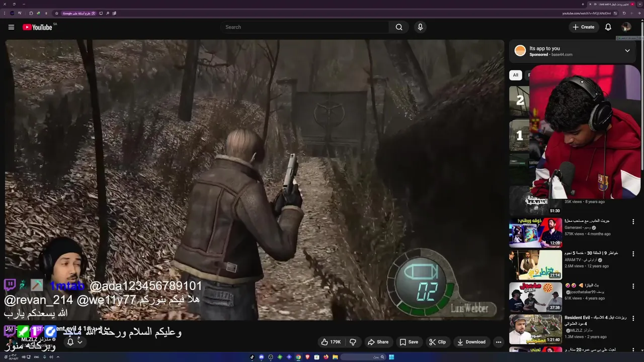
Task: Open the Gamerawi video thumbnail 12:09
Action: point(535,232)
